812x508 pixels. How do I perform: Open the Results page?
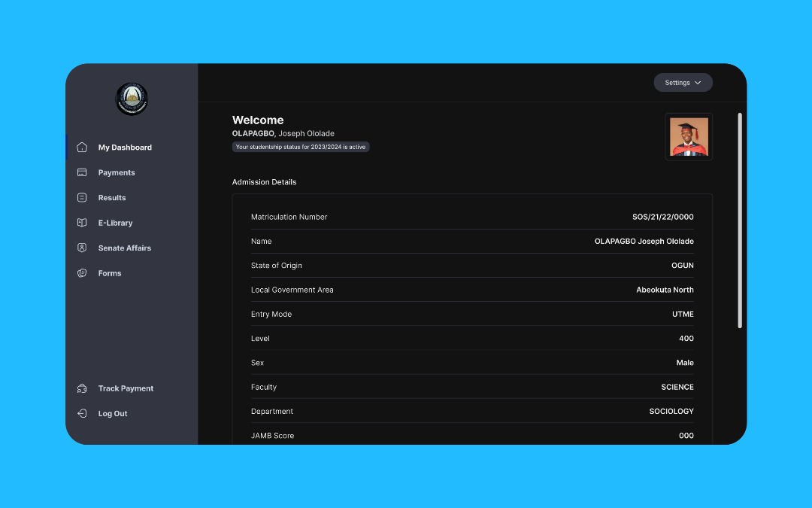point(112,197)
